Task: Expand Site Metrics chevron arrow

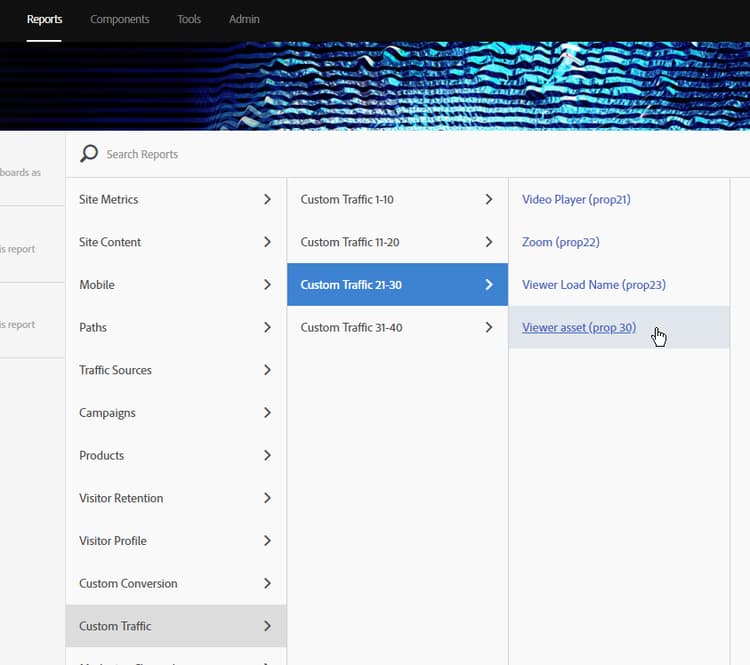Action: (x=267, y=200)
